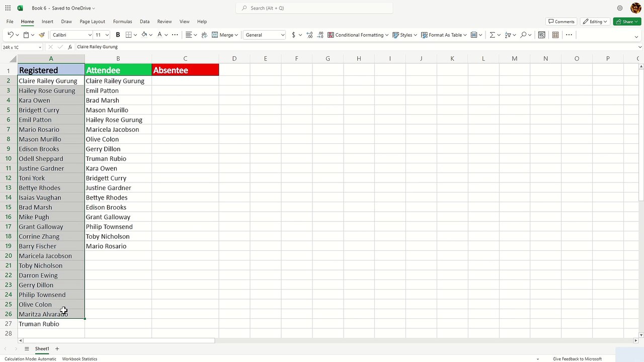Click the Search box
This screenshot has width=644, height=362.
pyautogui.click(x=314, y=8)
